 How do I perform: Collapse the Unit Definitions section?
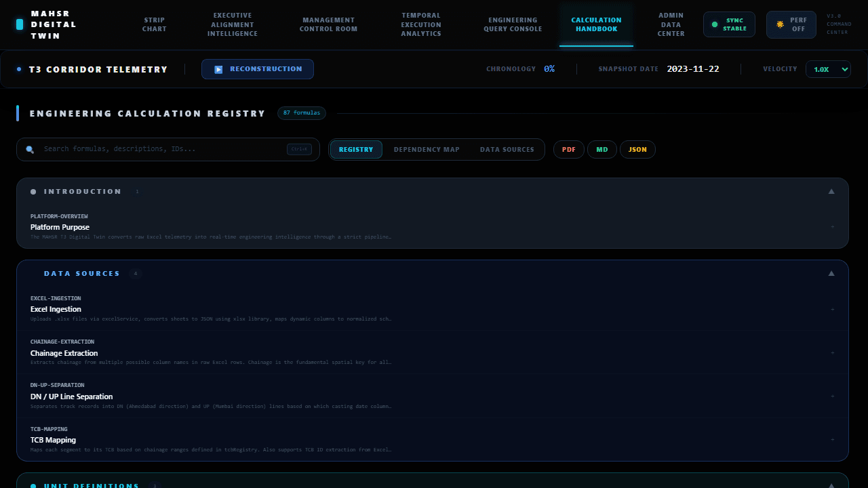(x=831, y=485)
